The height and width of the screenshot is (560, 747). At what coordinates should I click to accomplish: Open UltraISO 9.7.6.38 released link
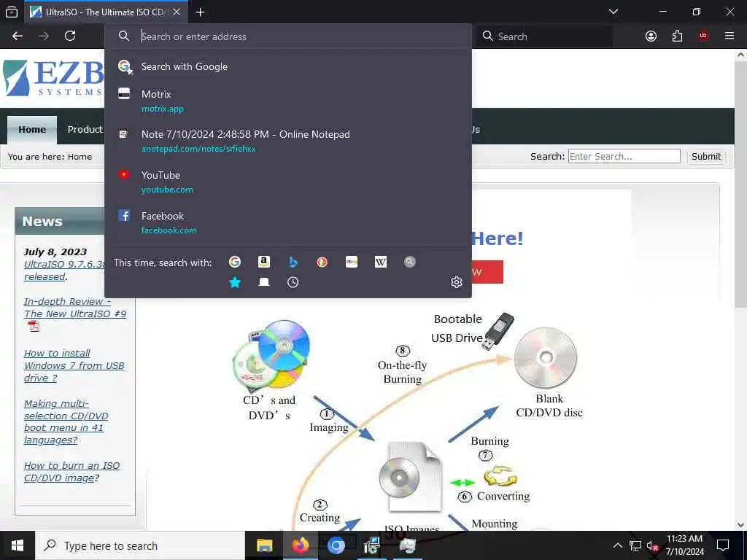tap(65, 271)
